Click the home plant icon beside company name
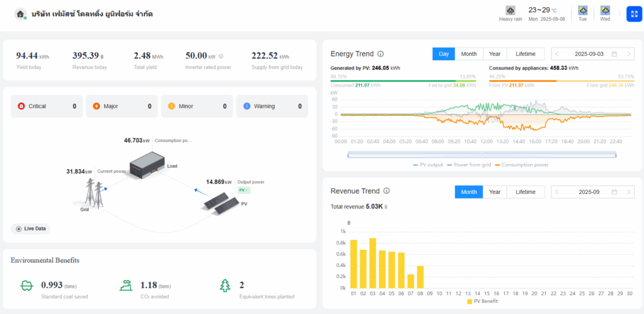This screenshot has height=314, width=644. 21,14
